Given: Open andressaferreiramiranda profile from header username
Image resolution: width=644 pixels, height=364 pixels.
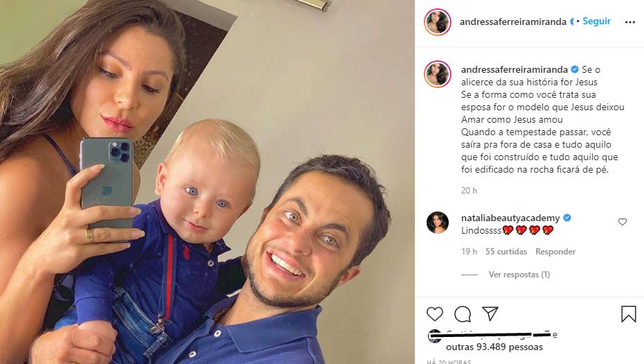Looking at the screenshot, I should point(513,21).
